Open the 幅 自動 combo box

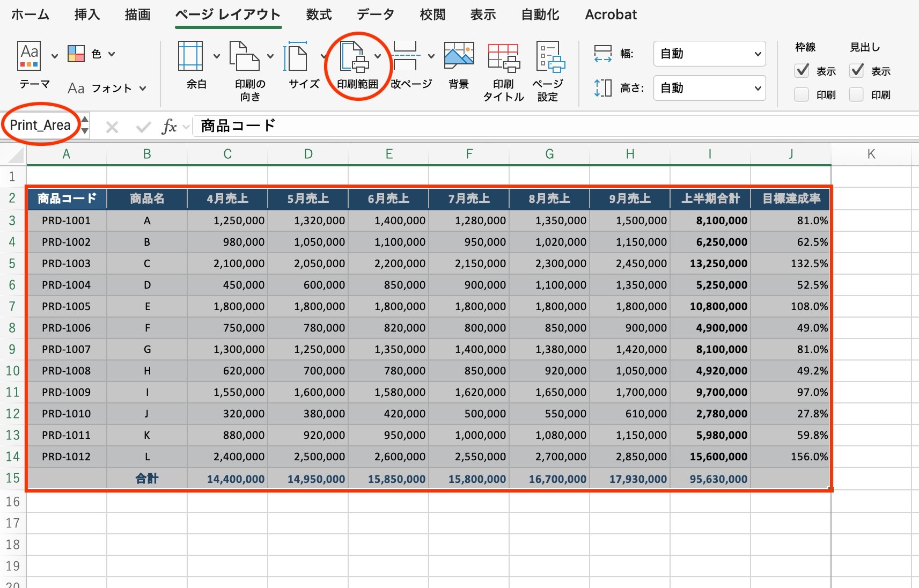tap(709, 54)
